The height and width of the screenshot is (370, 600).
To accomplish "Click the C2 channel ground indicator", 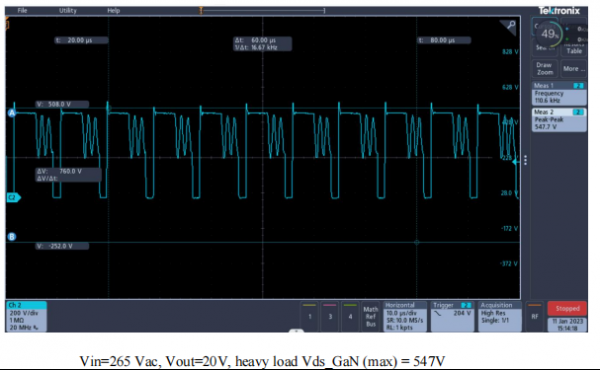I will [x=13, y=197].
